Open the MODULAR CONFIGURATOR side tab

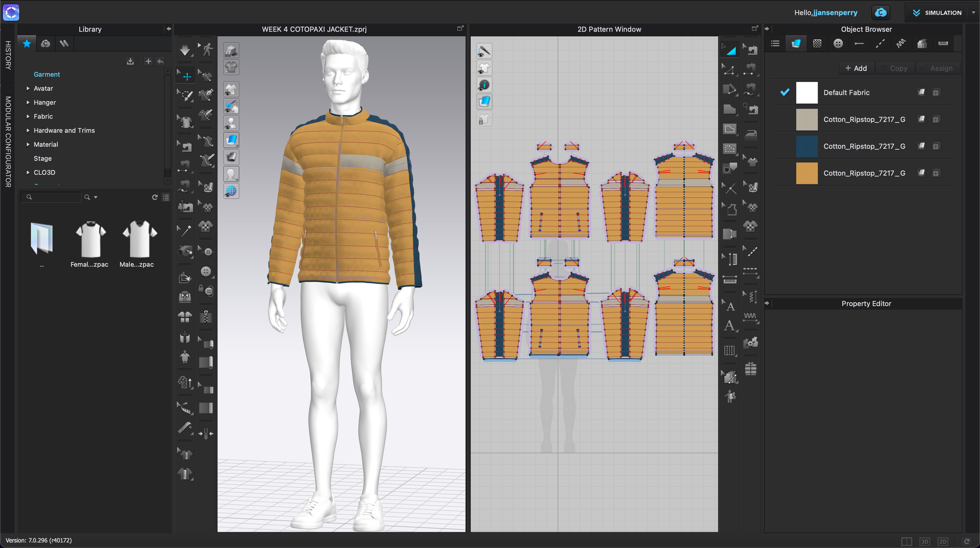pyautogui.click(x=7, y=141)
